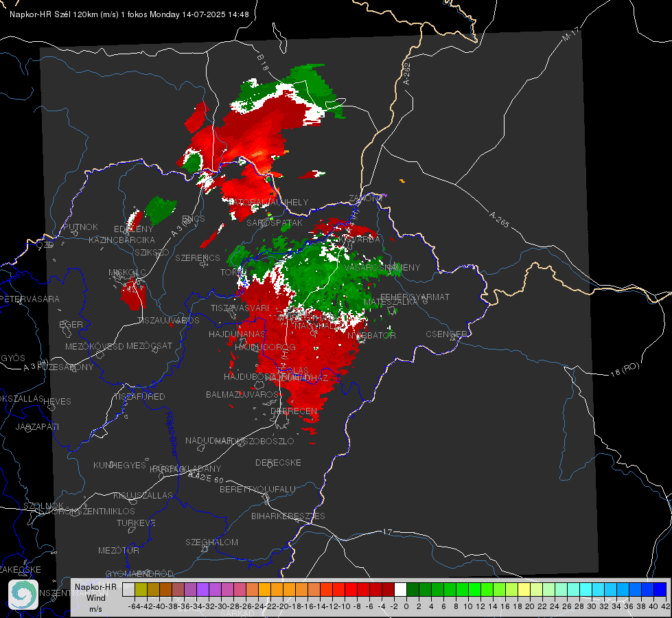Click the BALMAZÚJVÁROS label
The image size is (672, 618).
coord(242,394)
